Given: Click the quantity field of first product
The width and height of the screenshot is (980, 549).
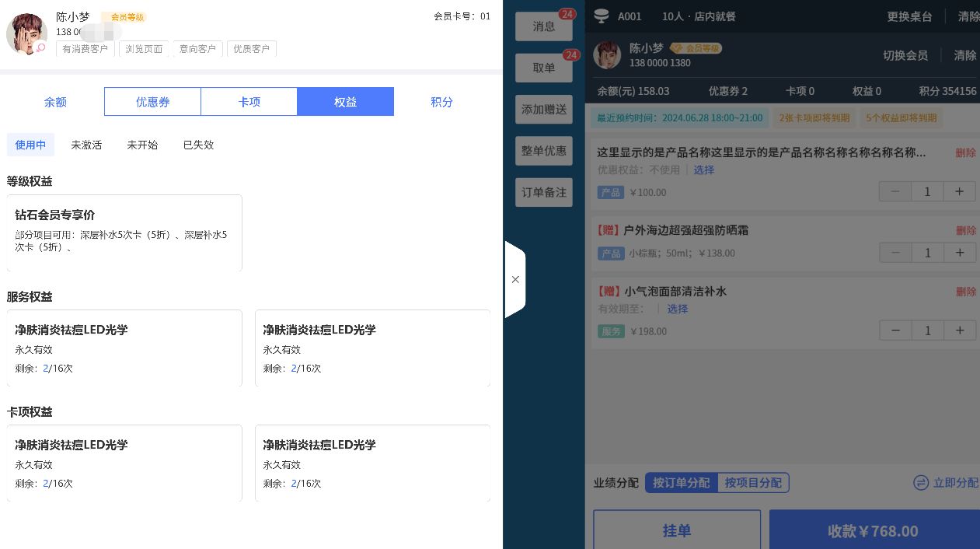Looking at the screenshot, I should pos(927,191).
